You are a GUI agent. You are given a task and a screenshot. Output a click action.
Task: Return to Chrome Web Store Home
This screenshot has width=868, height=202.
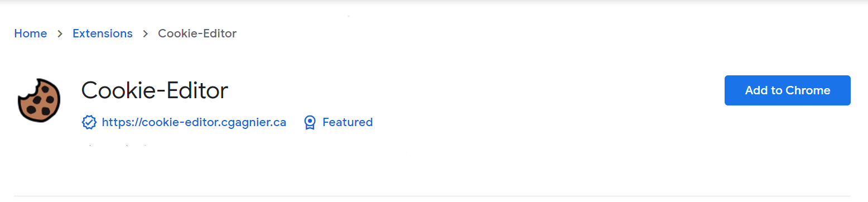click(31, 33)
